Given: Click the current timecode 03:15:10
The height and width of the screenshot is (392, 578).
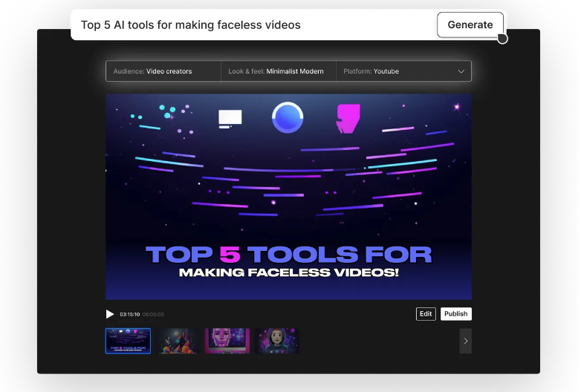Looking at the screenshot, I should pyautogui.click(x=130, y=314).
